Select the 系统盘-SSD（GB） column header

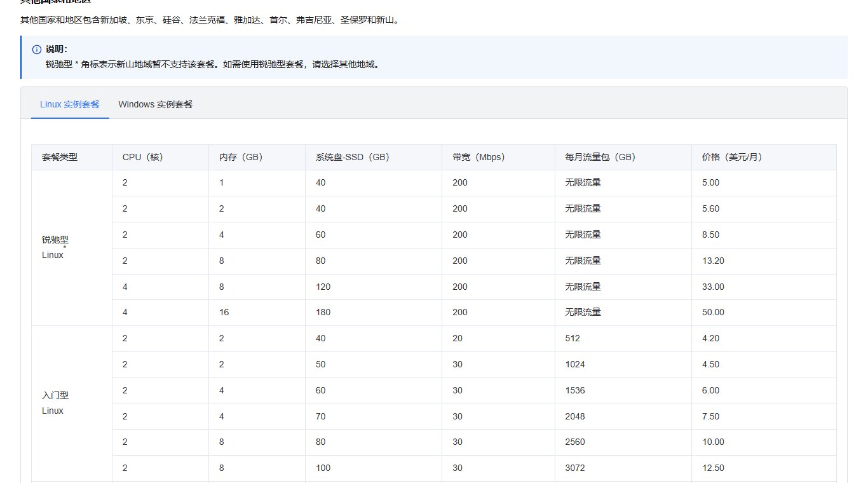point(374,157)
